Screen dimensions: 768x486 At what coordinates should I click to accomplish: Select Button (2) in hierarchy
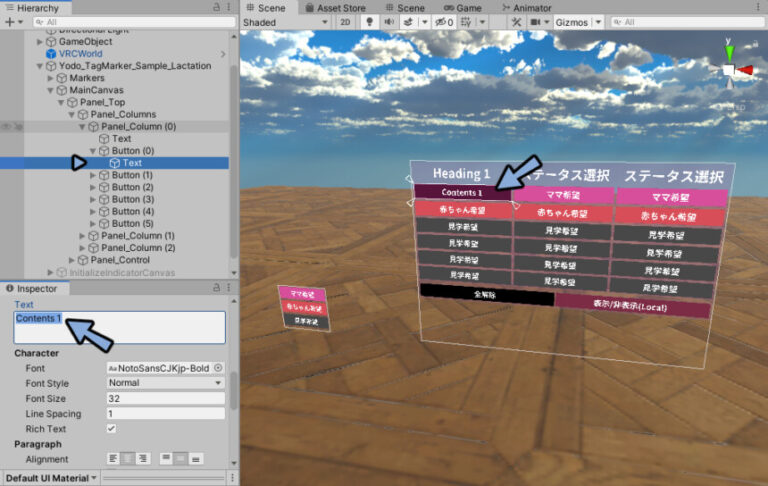point(132,187)
